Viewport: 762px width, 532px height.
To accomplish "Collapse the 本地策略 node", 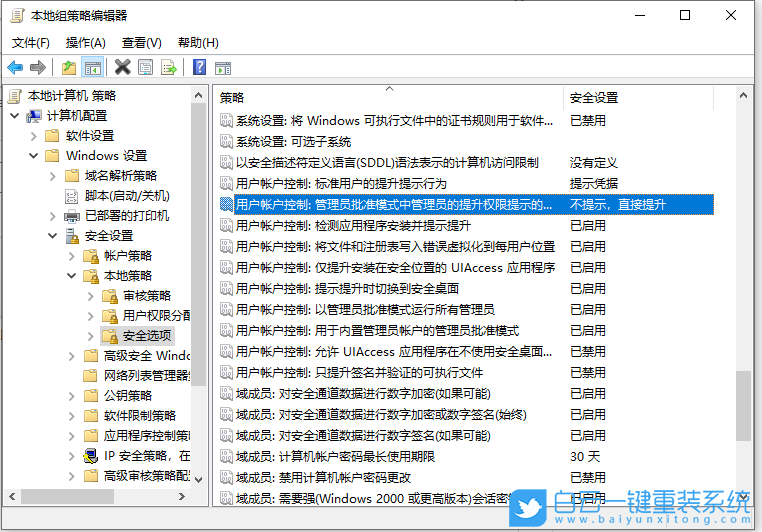I will (71, 275).
